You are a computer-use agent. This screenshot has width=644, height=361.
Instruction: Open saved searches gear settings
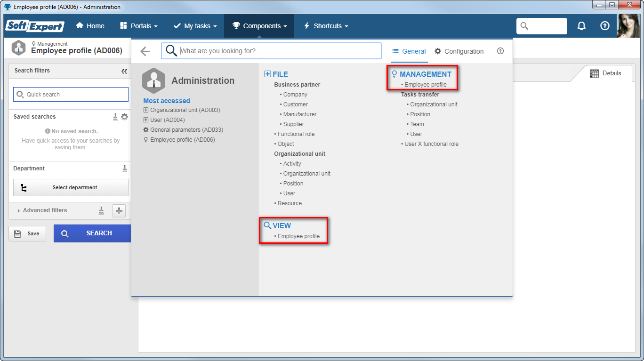124,117
